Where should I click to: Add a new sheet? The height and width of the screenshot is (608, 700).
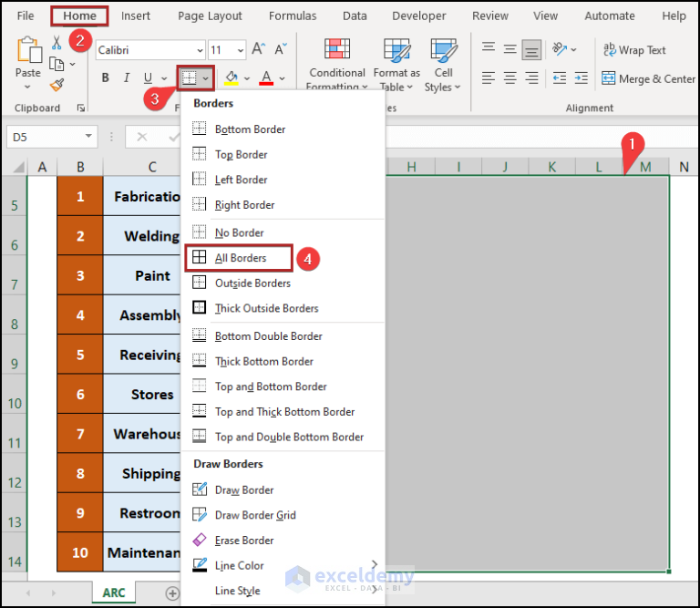[x=172, y=593]
